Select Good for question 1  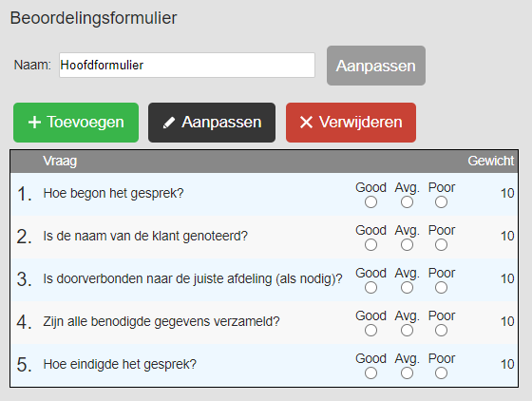[370, 202]
